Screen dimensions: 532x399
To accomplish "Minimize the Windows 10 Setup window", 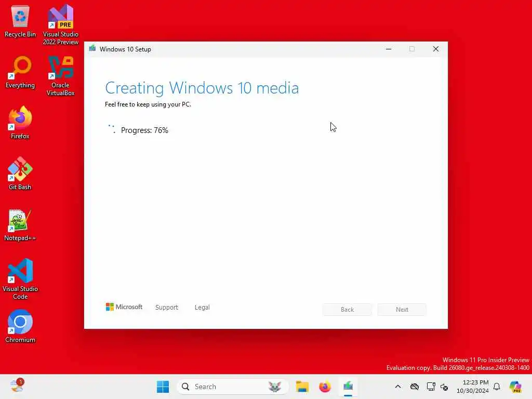I will [389, 49].
